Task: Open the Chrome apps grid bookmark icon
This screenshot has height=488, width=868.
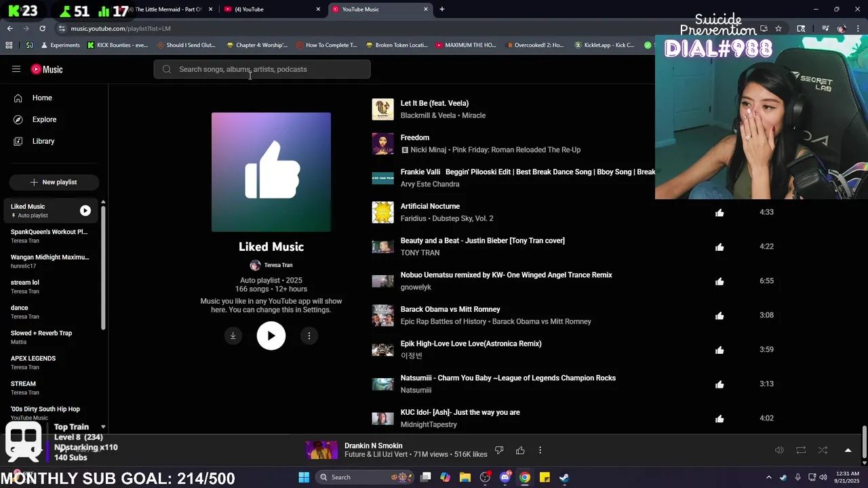Action: click(9, 45)
